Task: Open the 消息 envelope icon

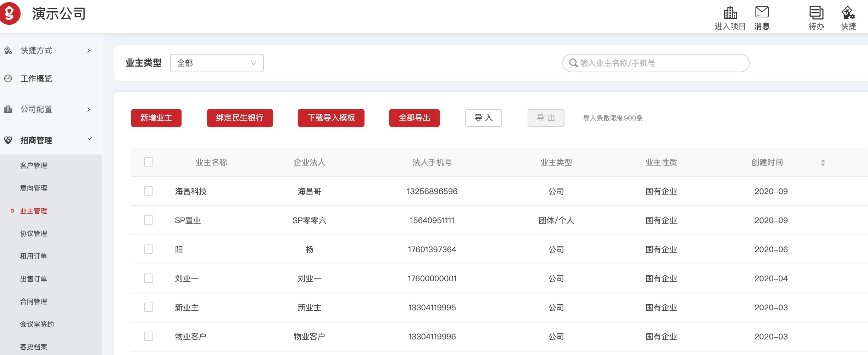Action: [762, 12]
